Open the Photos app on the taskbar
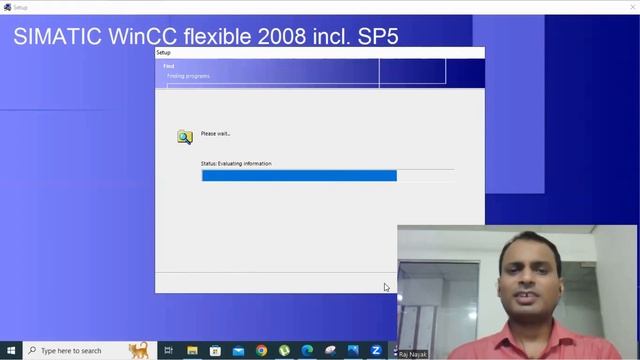 pos(353,350)
